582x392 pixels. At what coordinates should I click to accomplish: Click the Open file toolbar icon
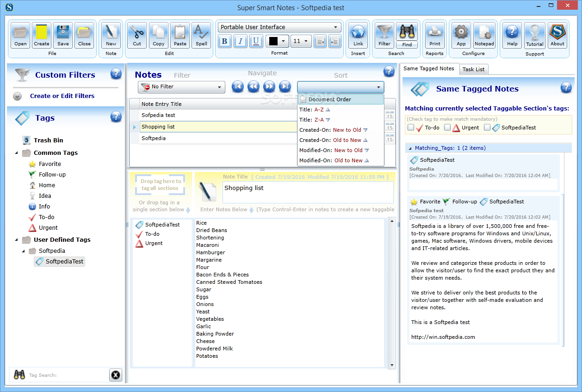20,36
